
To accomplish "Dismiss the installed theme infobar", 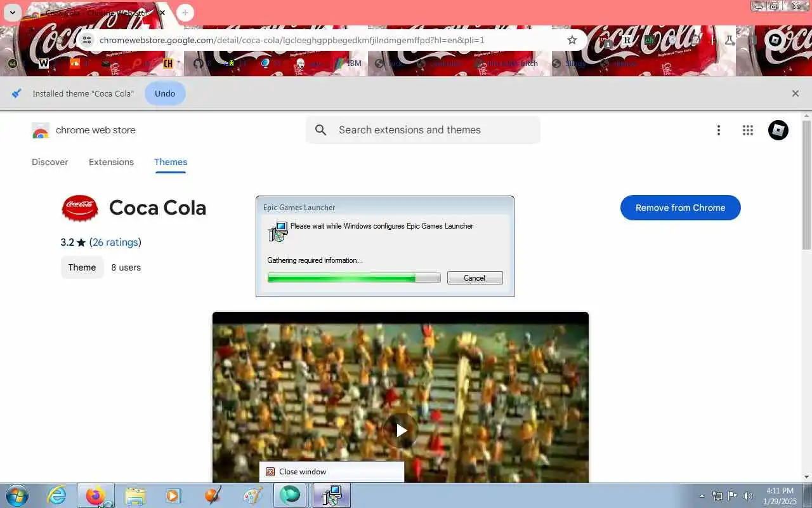I will 796,93.
